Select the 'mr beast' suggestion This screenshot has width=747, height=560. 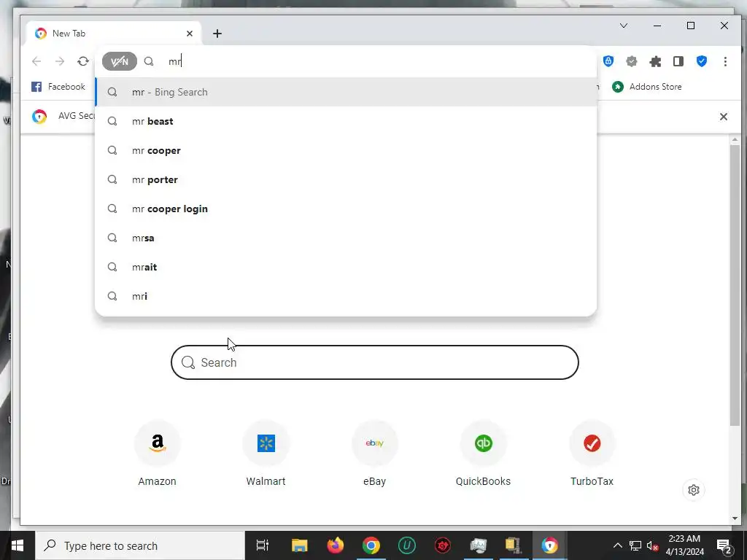346,122
